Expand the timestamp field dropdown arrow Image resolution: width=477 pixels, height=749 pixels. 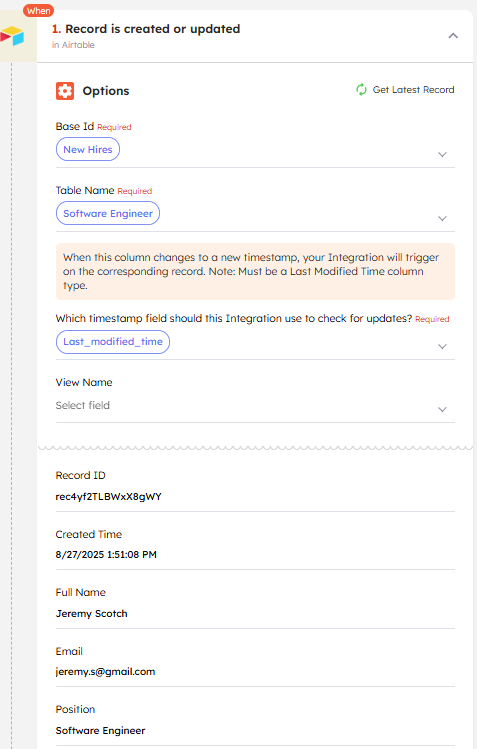coord(442,346)
